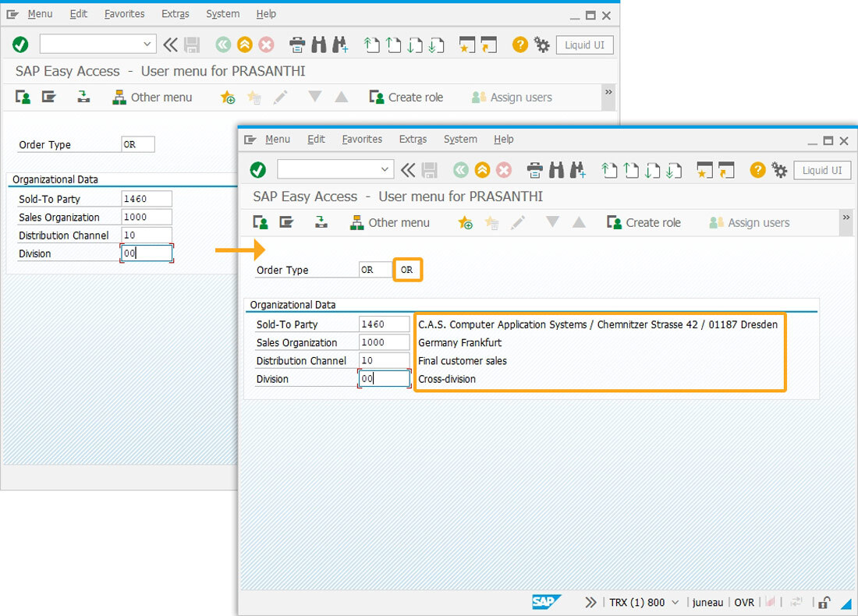Click the Change favorites pencil in front window

[x=518, y=223]
